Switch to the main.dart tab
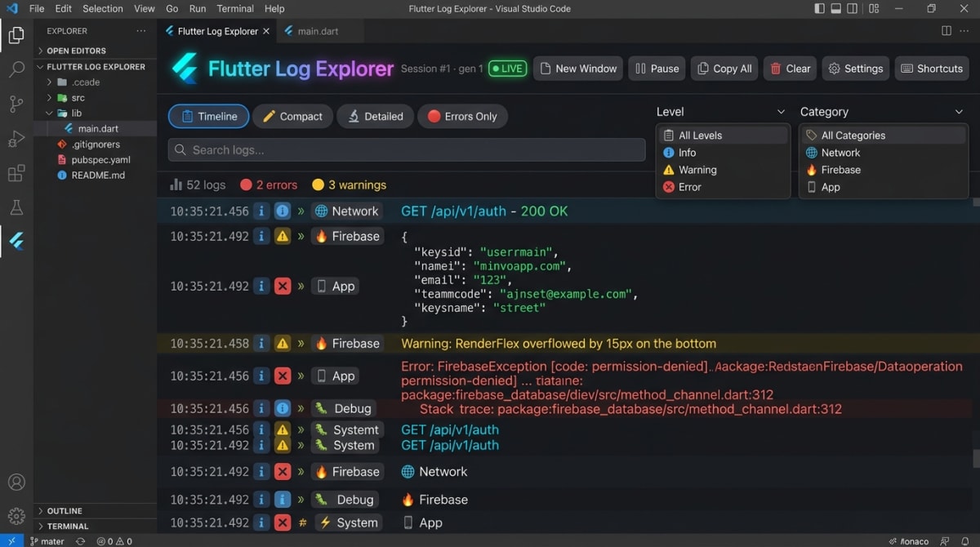 [318, 31]
